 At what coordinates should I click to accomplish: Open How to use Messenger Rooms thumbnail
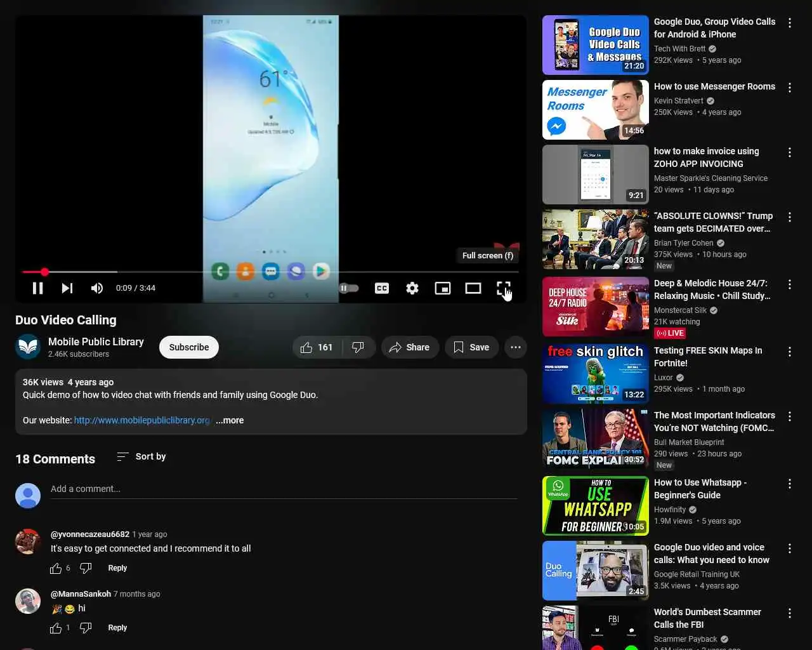click(x=596, y=110)
